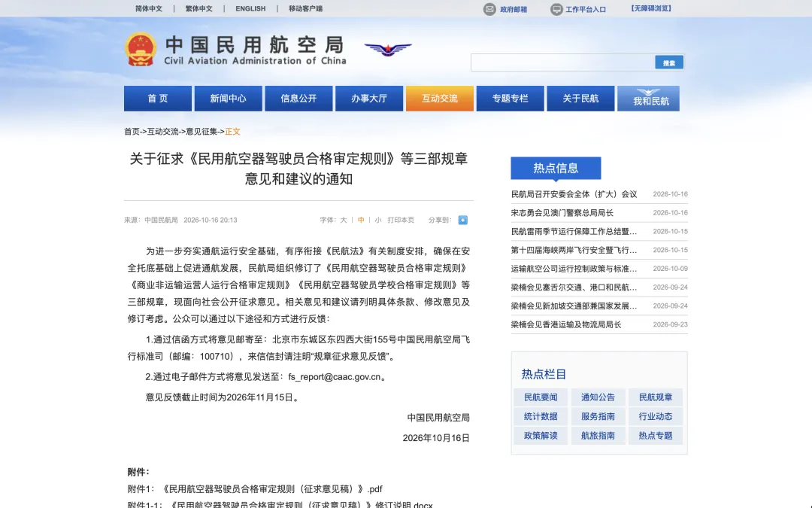
Task: Switch to 简体中文 language
Action: tap(149, 9)
